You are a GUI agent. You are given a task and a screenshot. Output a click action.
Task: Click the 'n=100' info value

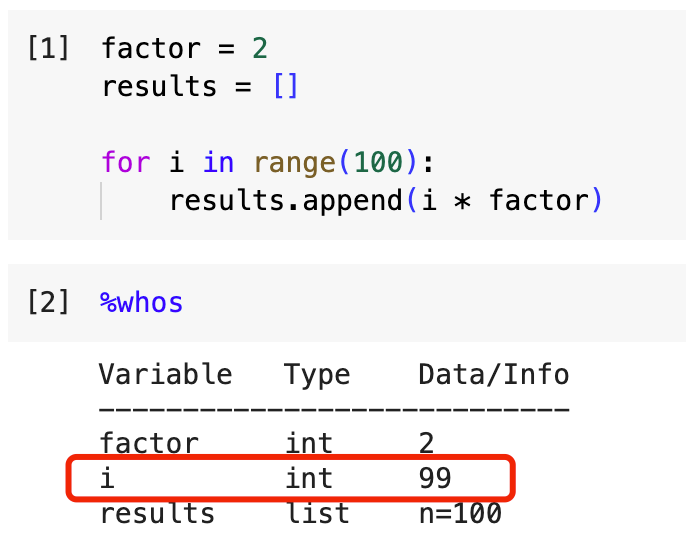tap(460, 514)
